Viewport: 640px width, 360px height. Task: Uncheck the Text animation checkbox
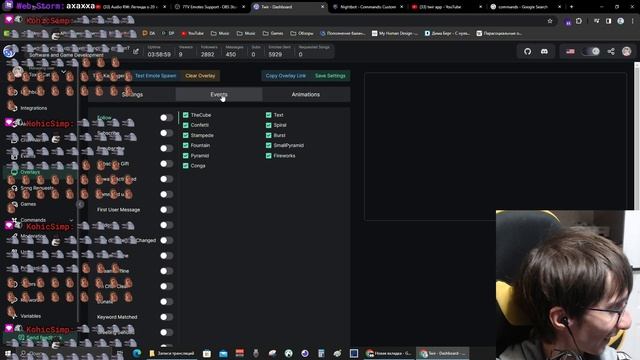point(269,115)
